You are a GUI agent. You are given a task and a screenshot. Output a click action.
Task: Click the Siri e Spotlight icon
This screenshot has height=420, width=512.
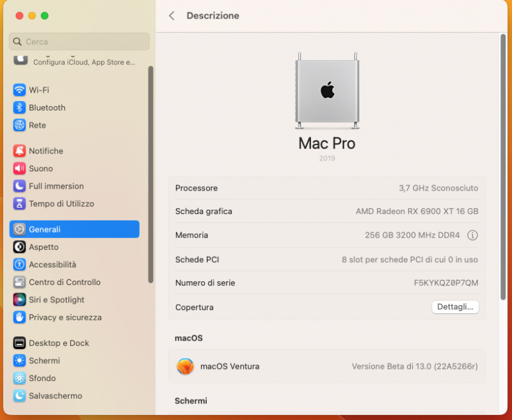click(20, 300)
